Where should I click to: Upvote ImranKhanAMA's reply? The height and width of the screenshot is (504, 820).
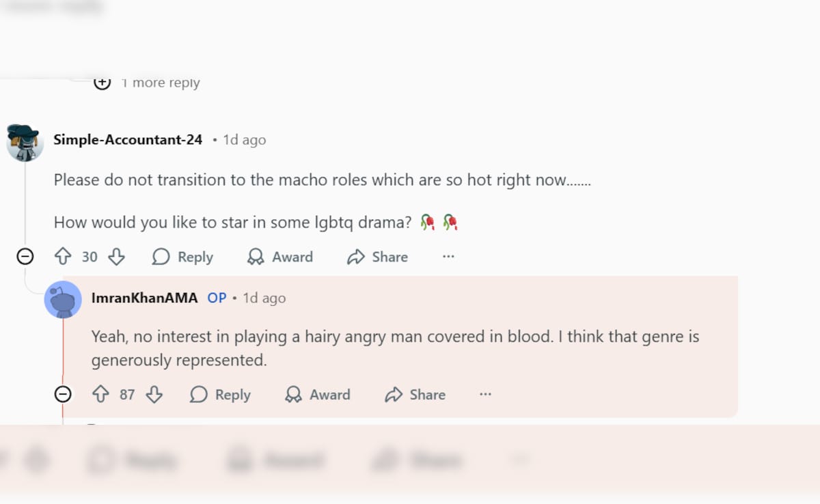[100, 395]
